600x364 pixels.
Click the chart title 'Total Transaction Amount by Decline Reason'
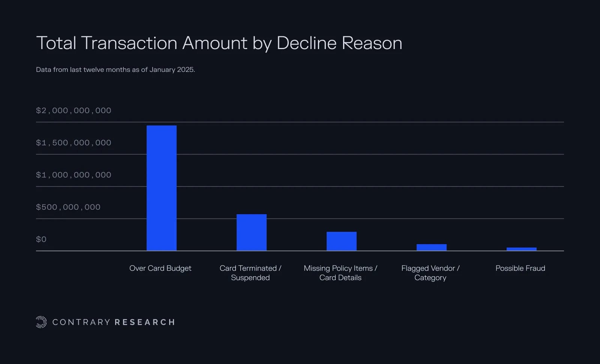(x=219, y=43)
